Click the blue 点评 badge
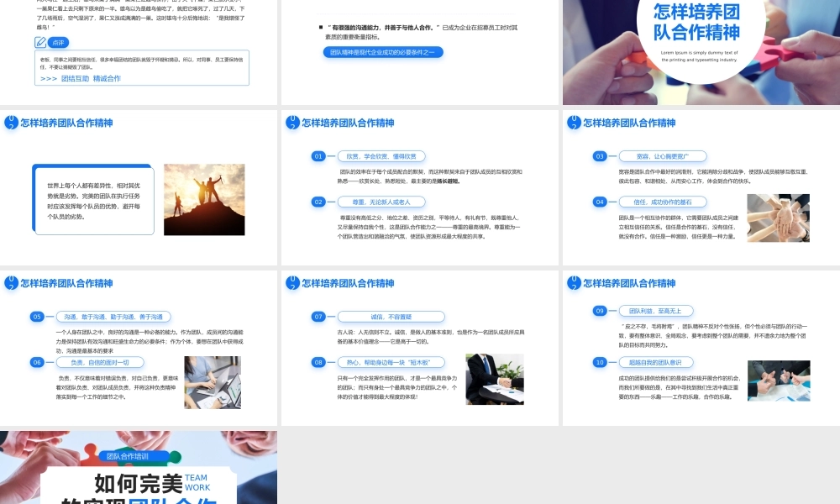The image size is (840, 504). tap(58, 43)
